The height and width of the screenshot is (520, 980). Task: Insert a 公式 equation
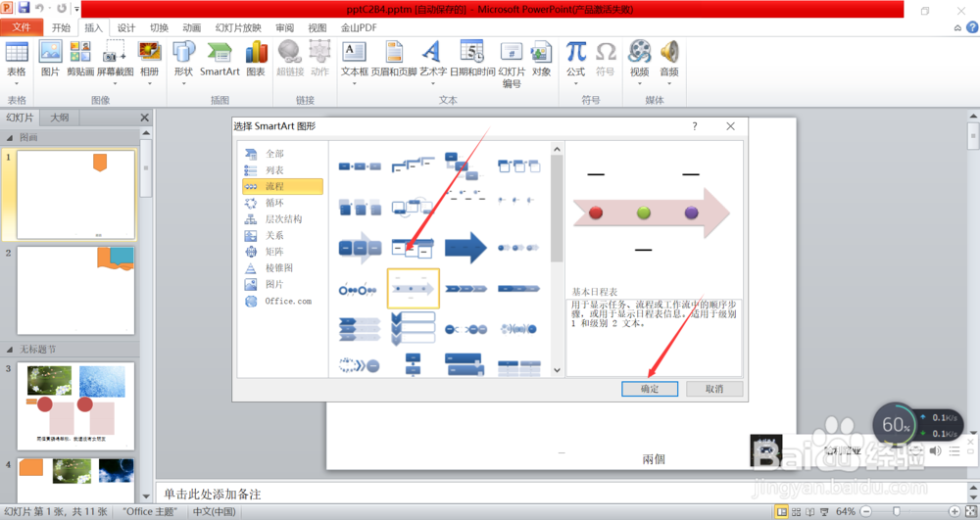pos(575,61)
